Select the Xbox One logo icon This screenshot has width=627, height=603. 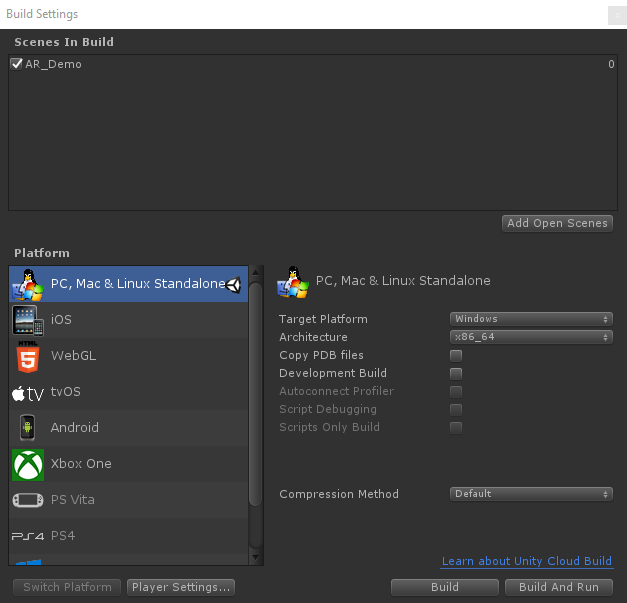(28, 465)
